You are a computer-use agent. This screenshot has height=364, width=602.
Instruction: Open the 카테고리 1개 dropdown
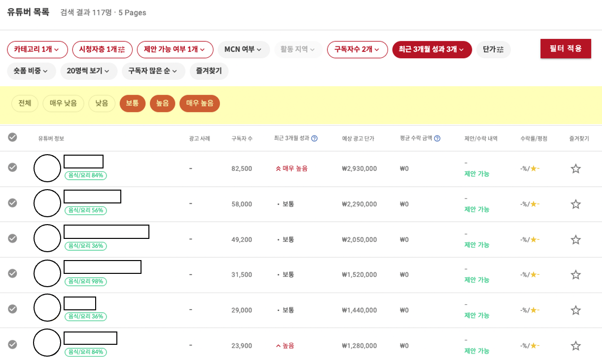click(x=37, y=49)
